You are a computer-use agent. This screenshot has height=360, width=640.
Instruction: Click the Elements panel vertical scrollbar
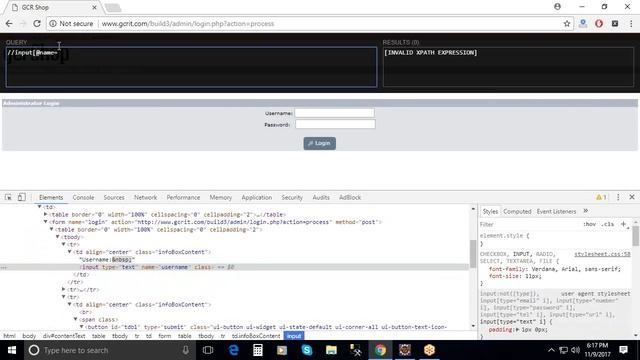[x=473, y=253]
